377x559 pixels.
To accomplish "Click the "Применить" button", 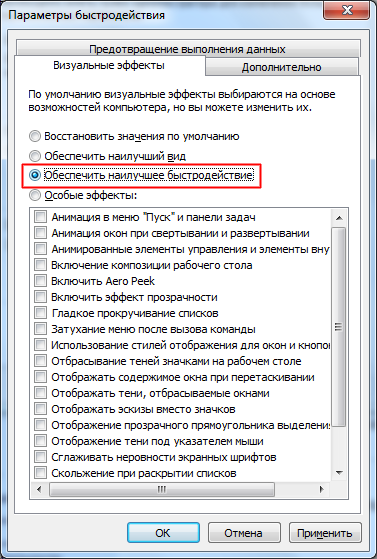I will pos(325,533).
